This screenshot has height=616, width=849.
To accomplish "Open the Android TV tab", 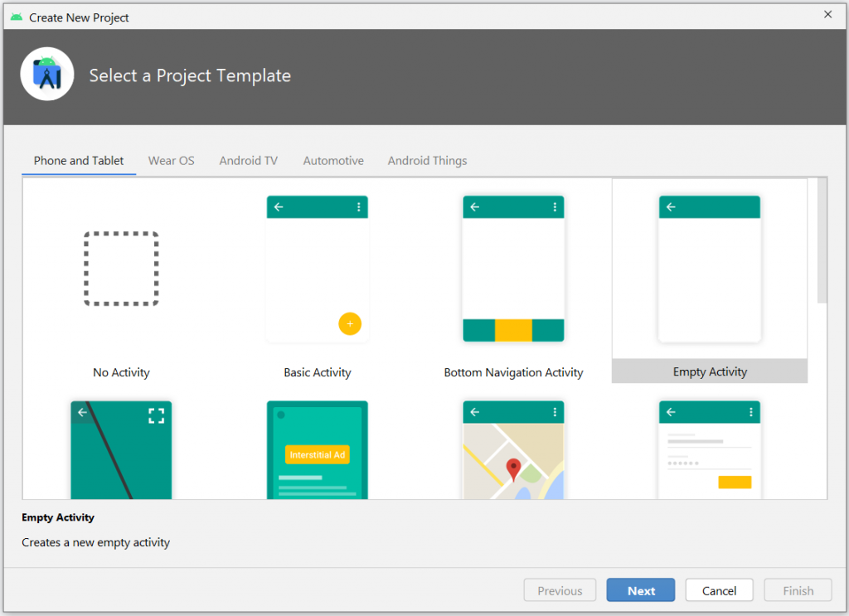I will point(249,161).
